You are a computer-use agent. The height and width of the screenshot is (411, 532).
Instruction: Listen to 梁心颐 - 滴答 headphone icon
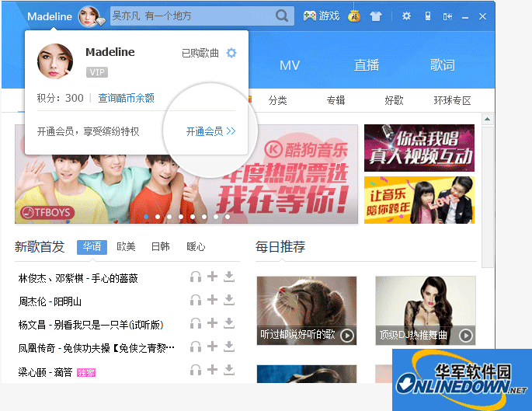[x=196, y=370]
